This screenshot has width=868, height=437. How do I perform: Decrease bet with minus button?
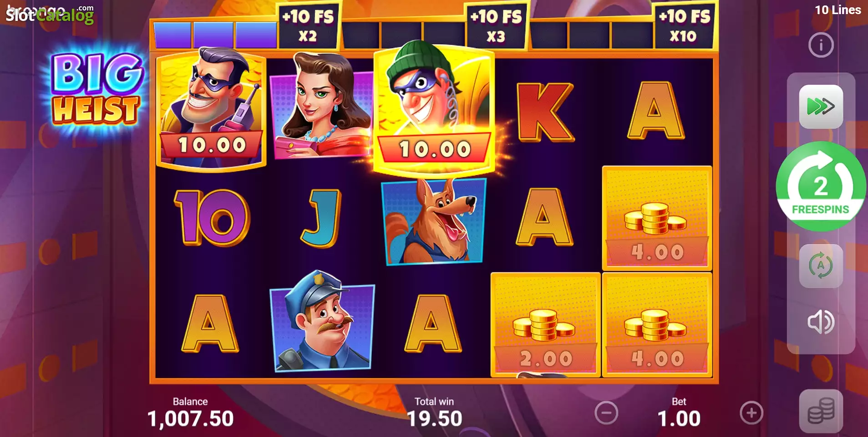(x=606, y=413)
